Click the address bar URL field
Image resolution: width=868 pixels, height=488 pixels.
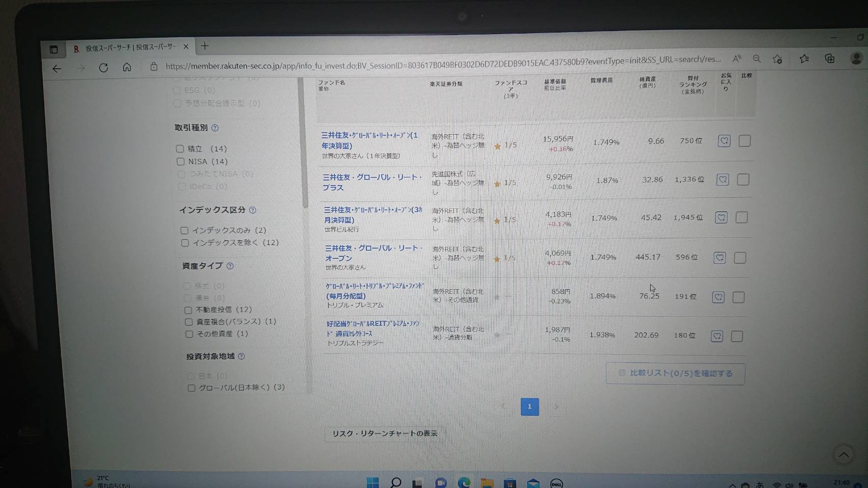click(x=443, y=63)
